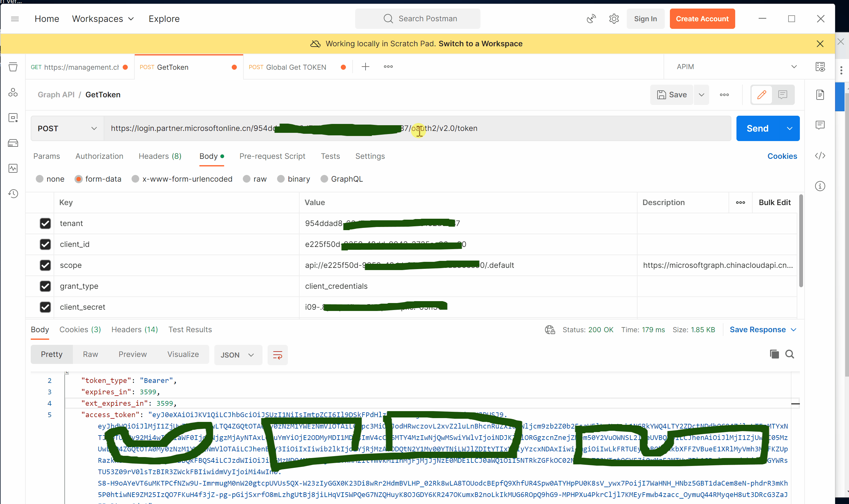
Task: Uncheck the client_secret row checkbox
Action: (45, 307)
